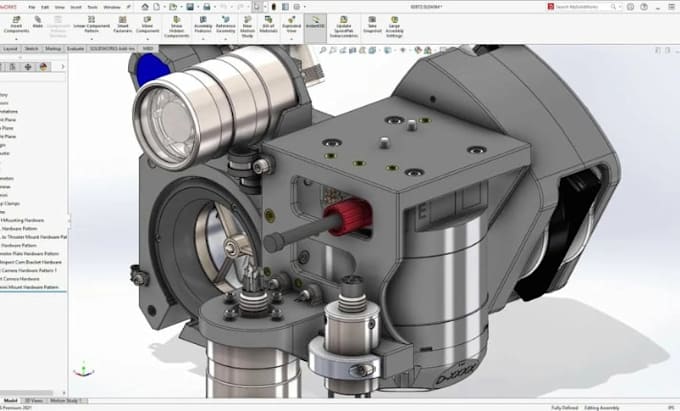Click the Home icon in title bar
Viewport: 680px width, 411px height.
click(x=145, y=7)
